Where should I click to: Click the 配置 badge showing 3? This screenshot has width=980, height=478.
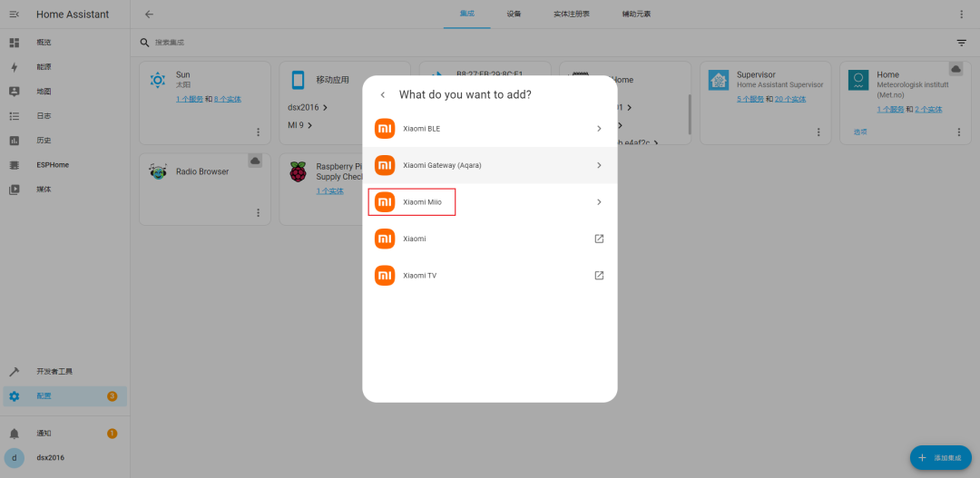tap(112, 396)
